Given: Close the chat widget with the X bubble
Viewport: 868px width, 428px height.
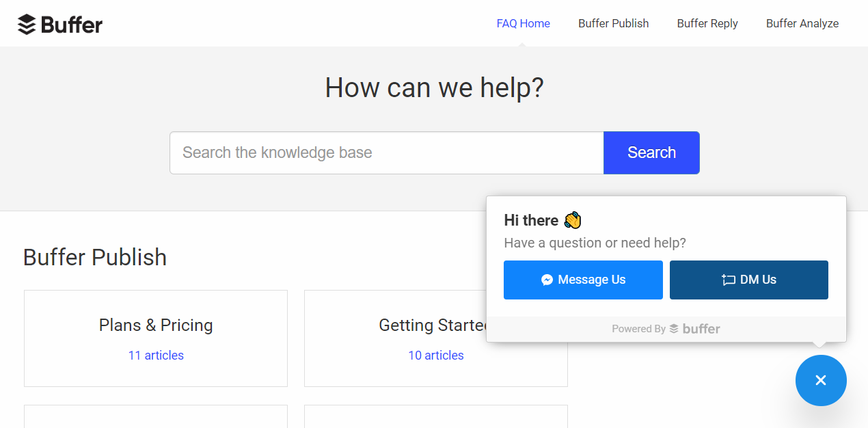Looking at the screenshot, I should click(x=821, y=380).
